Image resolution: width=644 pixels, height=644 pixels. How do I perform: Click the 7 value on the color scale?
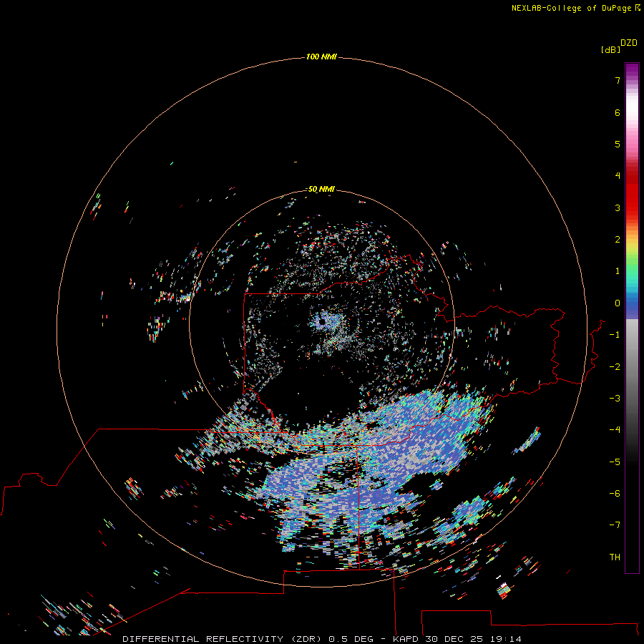[618, 80]
